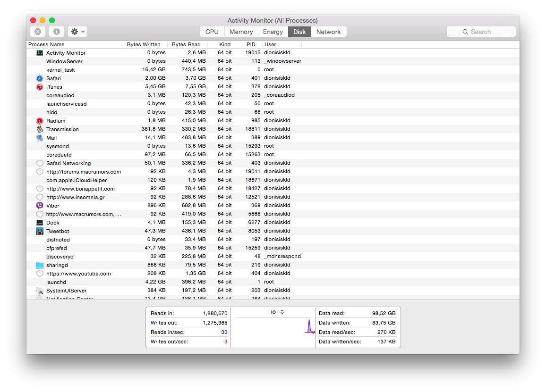This screenshot has height=392, width=546.
Task: Select the WindowServer process name
Action: coord(64,61)
